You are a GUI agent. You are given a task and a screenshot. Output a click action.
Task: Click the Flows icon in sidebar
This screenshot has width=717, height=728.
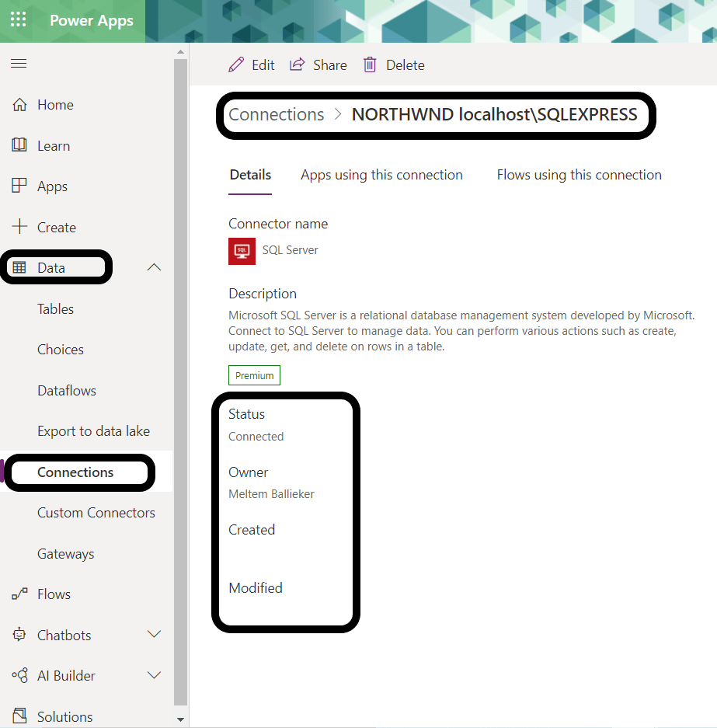[20, 594]
